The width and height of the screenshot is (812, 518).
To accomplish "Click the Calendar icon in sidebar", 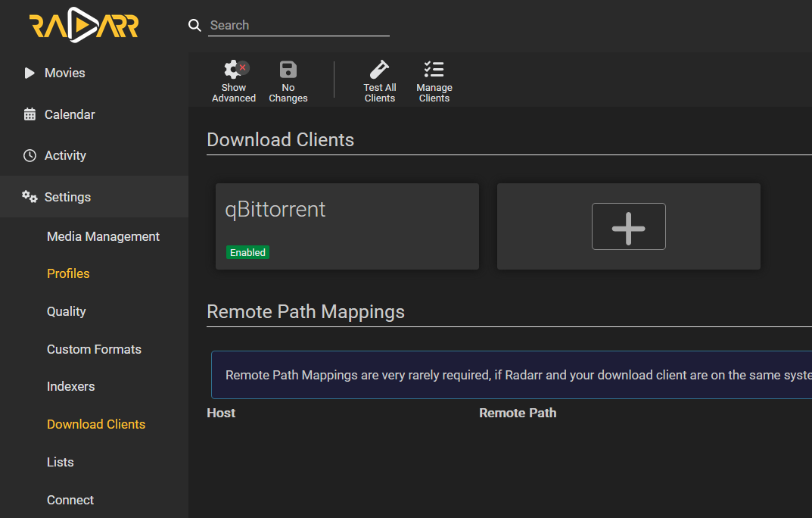I will click(30, 114).
